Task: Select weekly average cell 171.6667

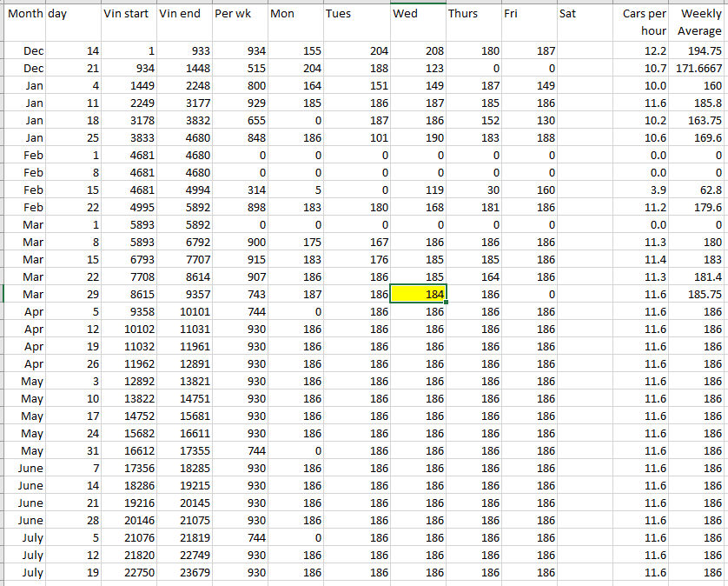Action: (698, 69)
